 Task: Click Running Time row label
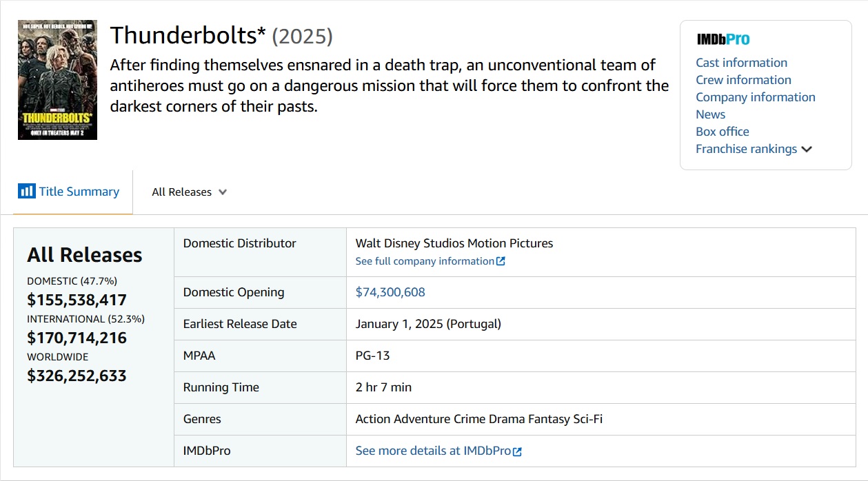221,387
